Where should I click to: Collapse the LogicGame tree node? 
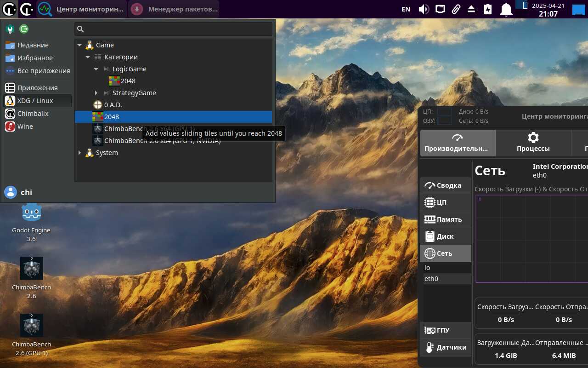click(96, 69)
